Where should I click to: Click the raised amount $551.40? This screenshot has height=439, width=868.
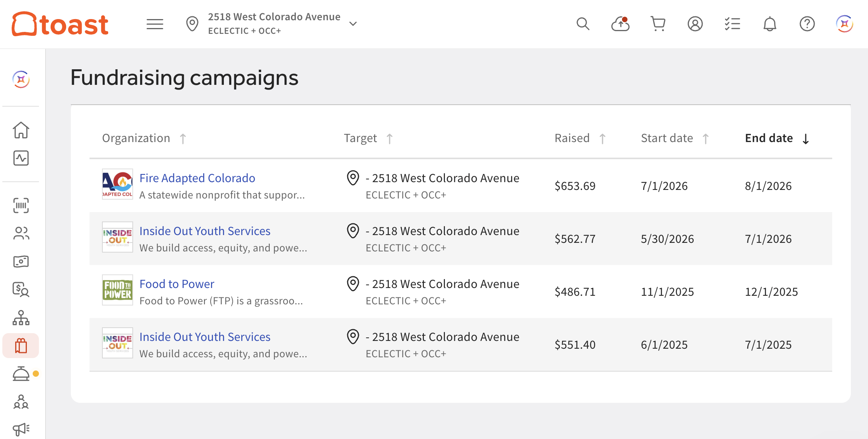[575, 344]
